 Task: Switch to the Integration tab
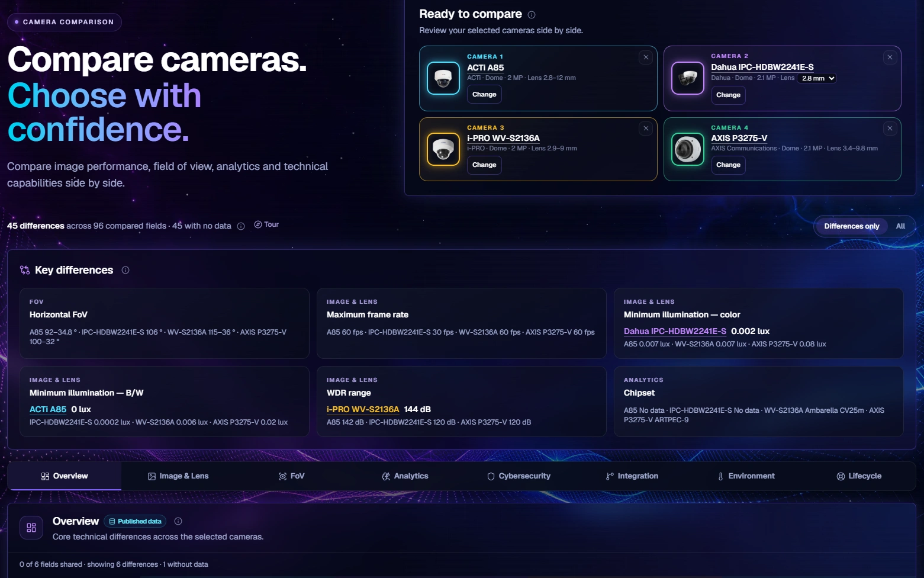[x=632, y=476]
